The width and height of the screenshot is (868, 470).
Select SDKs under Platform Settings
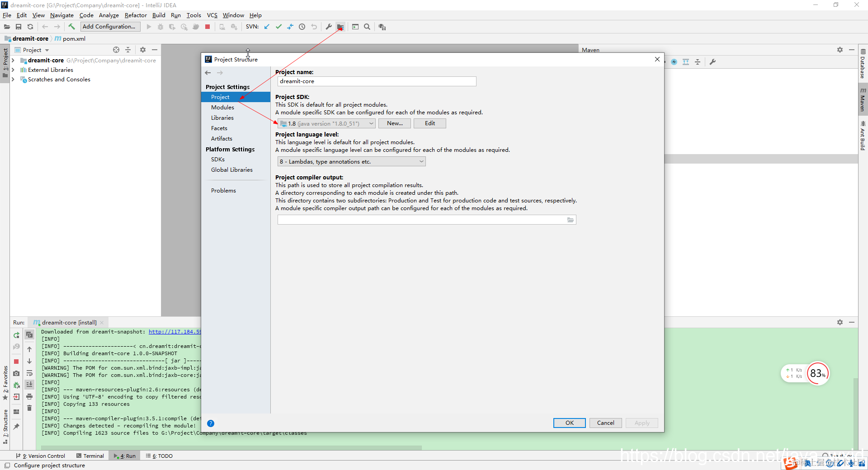pos(217,159)
